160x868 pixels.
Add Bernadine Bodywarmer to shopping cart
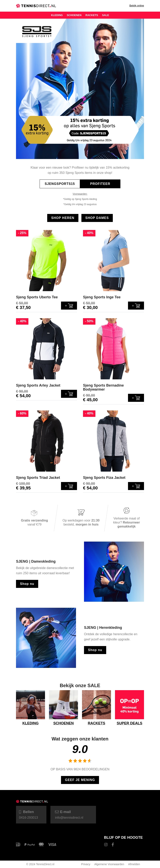[x=136, y=398]
